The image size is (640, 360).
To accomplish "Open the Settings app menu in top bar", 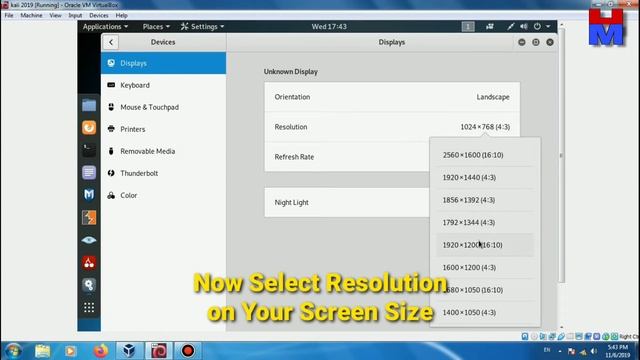I will coord(202,27).
